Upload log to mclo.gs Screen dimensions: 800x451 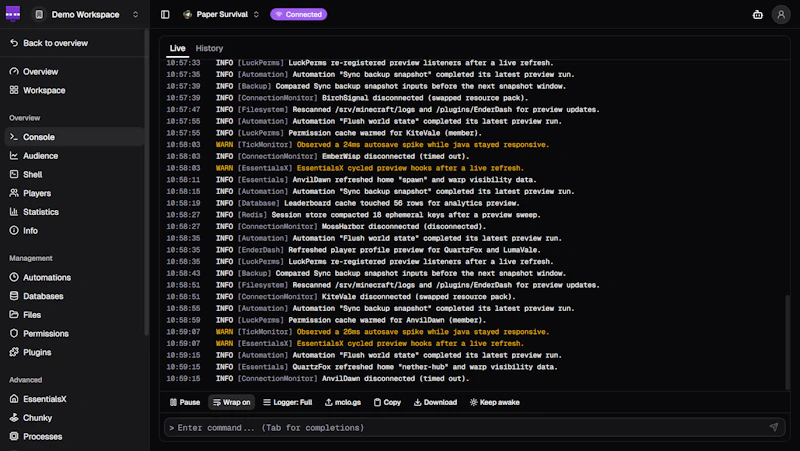tap(343, 403)
